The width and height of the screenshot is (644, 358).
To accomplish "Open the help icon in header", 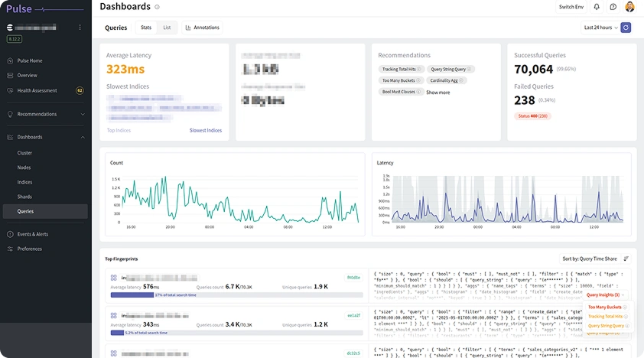I will [x=613, y=7].
